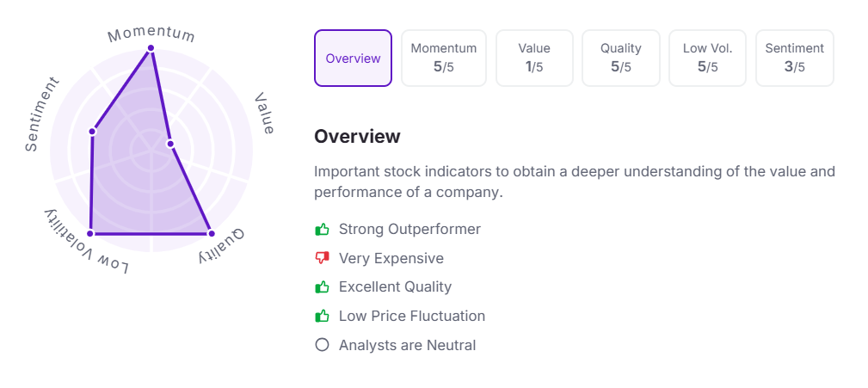The height and width of the screenshot is (388, 868).
Task: Select the Low Vol. 5/5 tab
Action: click(707, 59)
